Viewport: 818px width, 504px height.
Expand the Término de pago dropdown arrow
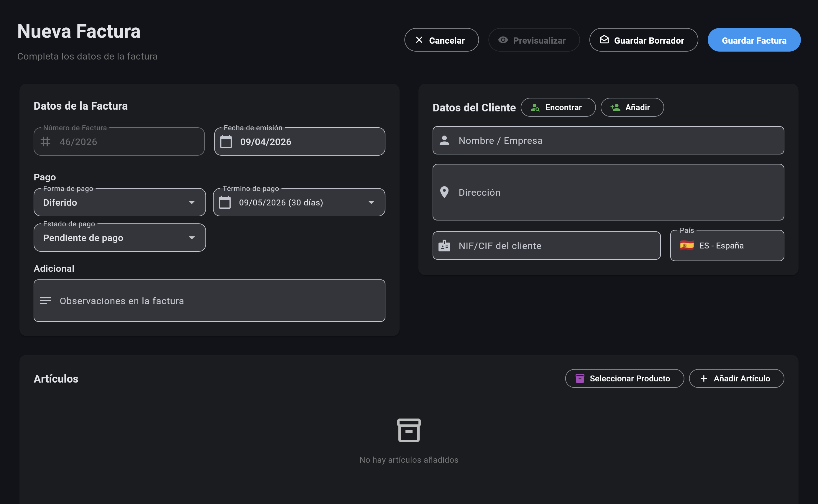tap(371, 202)
